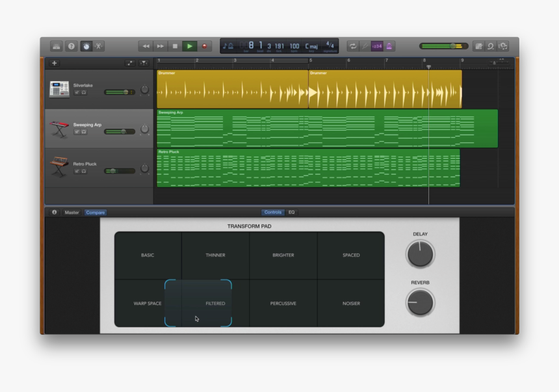Select the first Drummer region
559x392 pixels.
[x=233, y=89]
